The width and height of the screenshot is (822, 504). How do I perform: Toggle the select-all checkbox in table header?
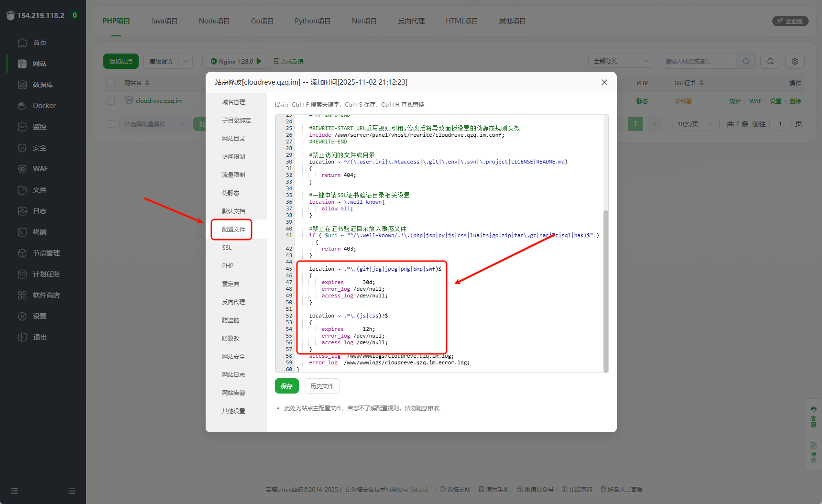(111, 83)
